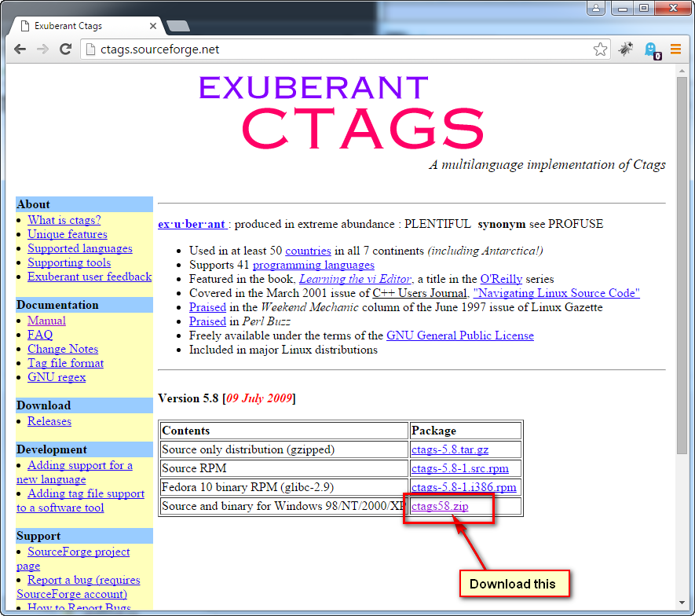Download ctags58.zip Windows package
The image size is (695, 616).
coord(440,507)
